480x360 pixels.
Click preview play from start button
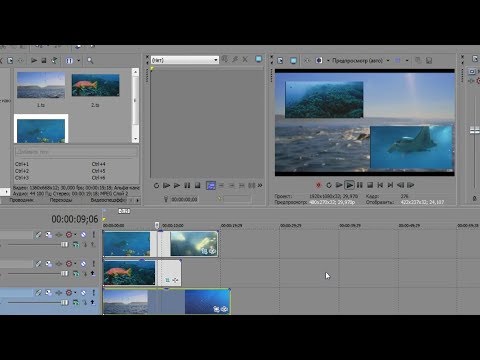tap(339, 185)
